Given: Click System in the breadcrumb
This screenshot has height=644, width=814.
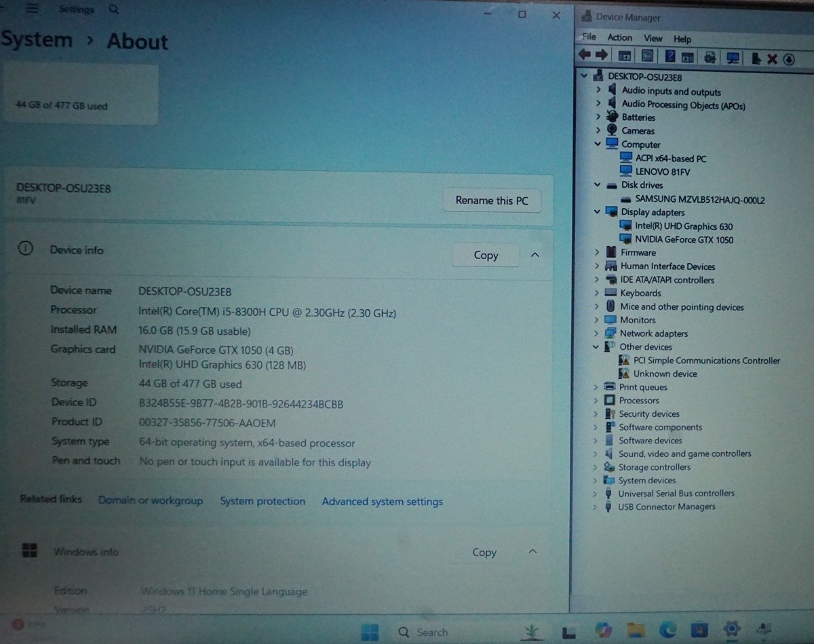Looking at the screenshot, I should pyautogui.click(x=37, y=39).
